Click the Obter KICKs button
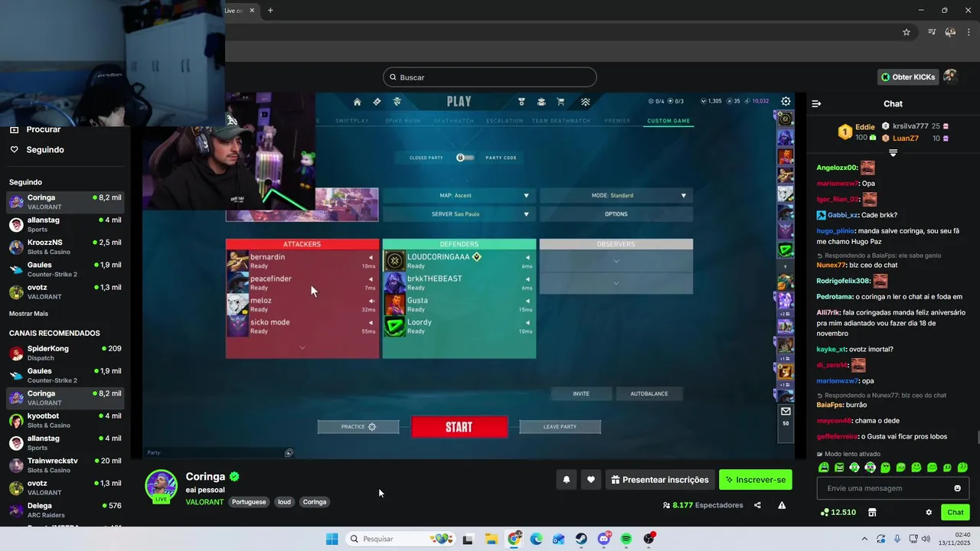This screenshot has width=980, height=551. (x=908, y=77)
